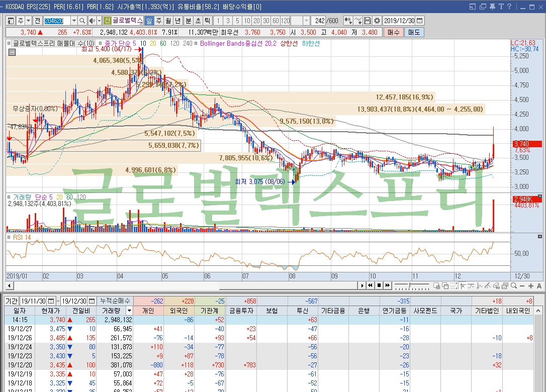This screenshot has height=392, width=546.
Task: Click the interval 1 button
Action: tap(218, 21)
